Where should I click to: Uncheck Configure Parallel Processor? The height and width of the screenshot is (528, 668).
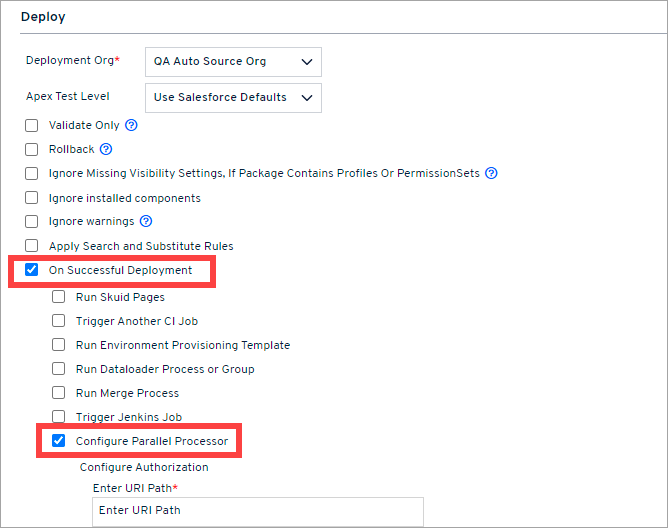59,441
